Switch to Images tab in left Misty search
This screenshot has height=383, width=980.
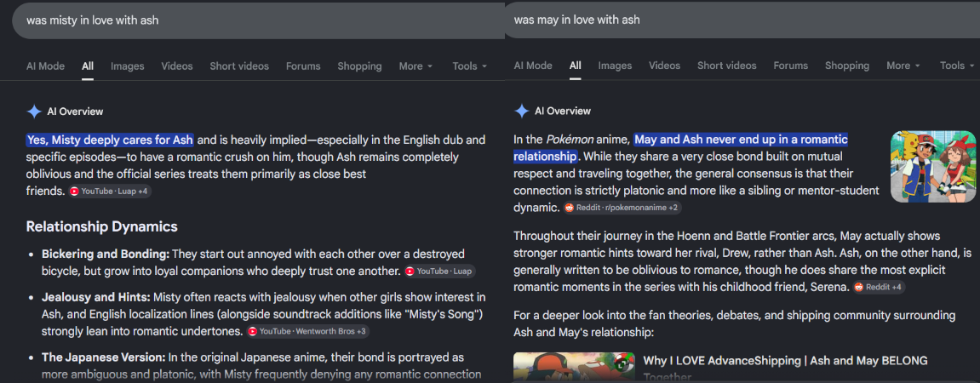pyautogui.click(x=128, y=66)
